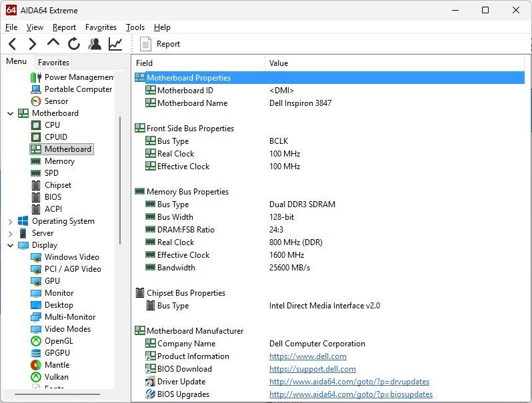Click the left tree horizontal scrollbar

pos(57,394)
